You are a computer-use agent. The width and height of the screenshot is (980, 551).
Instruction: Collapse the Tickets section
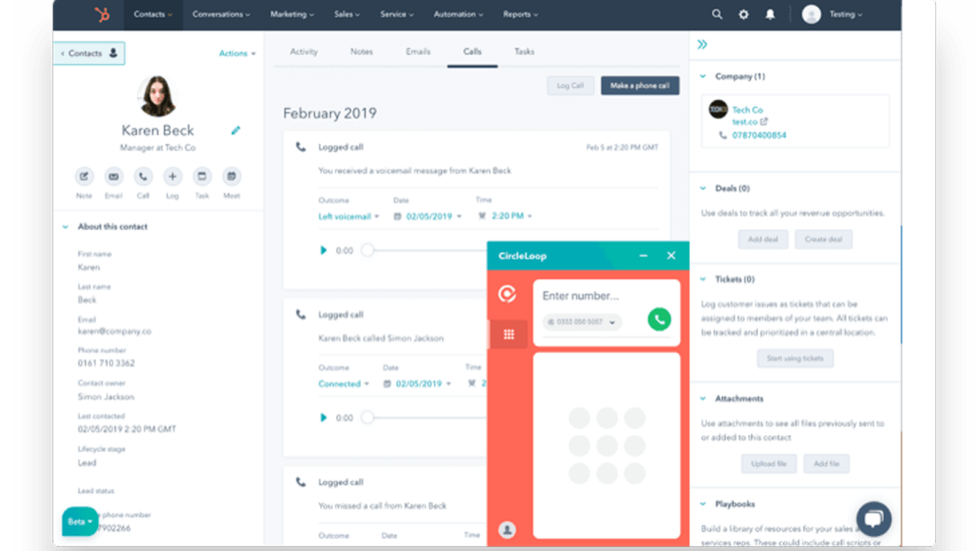coord(702,279)
